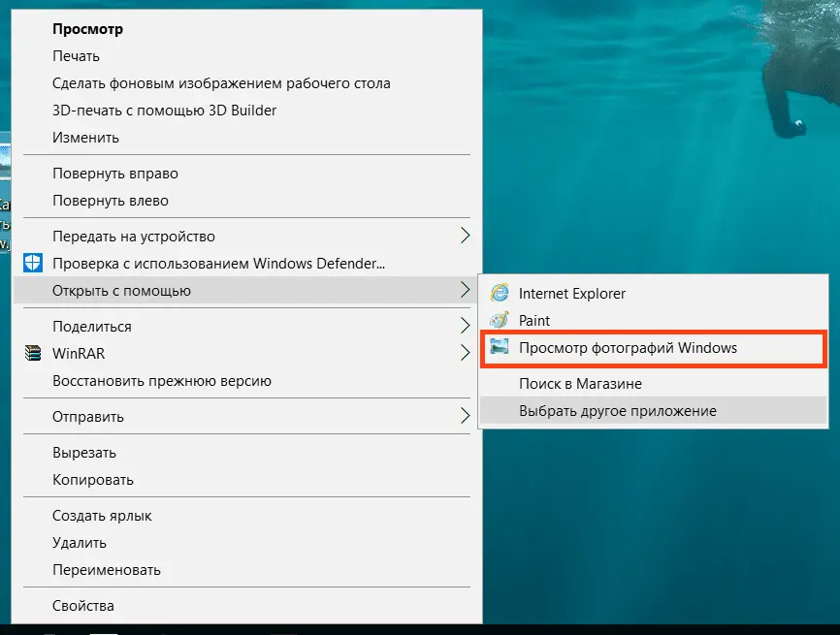
Task: Choose "Поиск в Магазине" option
Action: (x=580, y=384)
